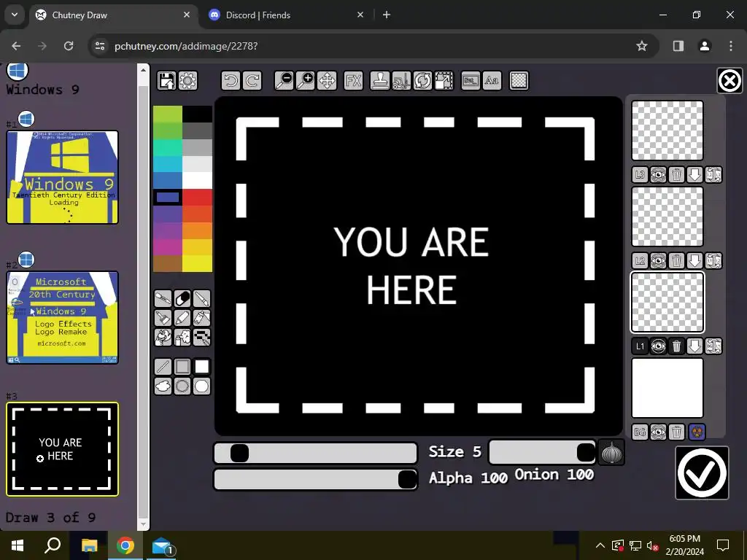Trash the L1 layer contents
The width and height of the screenshot is (747, 560).
pyautogui.click(x=676, y=346)
